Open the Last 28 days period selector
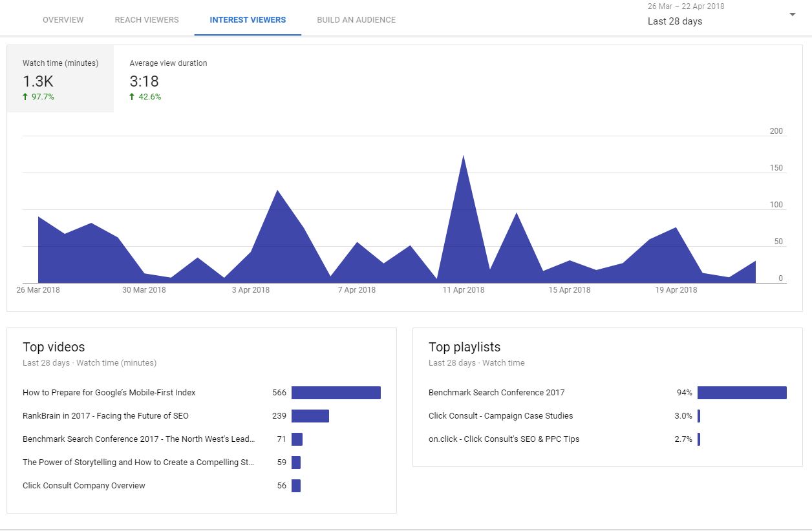 point(675,21)
